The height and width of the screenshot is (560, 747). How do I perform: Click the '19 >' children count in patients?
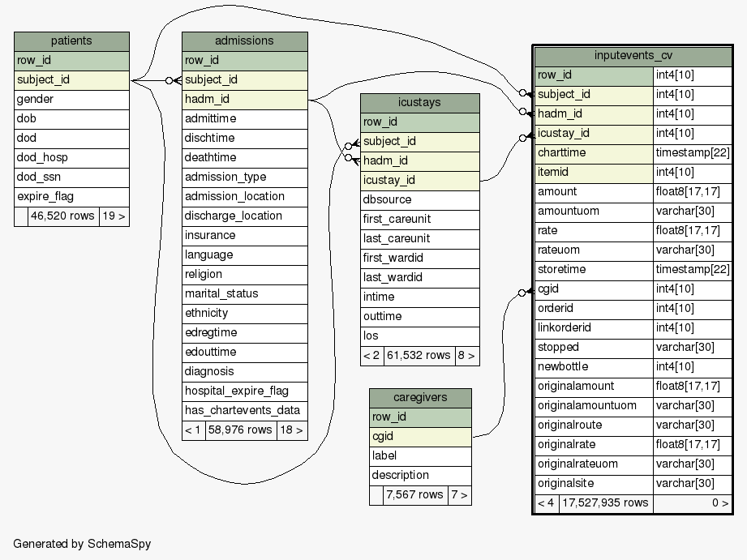[114, 216]
